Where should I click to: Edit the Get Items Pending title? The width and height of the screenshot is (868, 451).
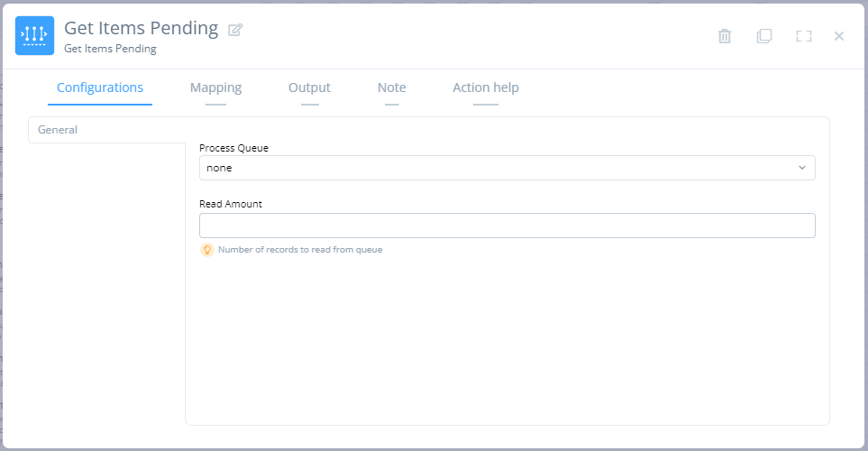point(235,30)
